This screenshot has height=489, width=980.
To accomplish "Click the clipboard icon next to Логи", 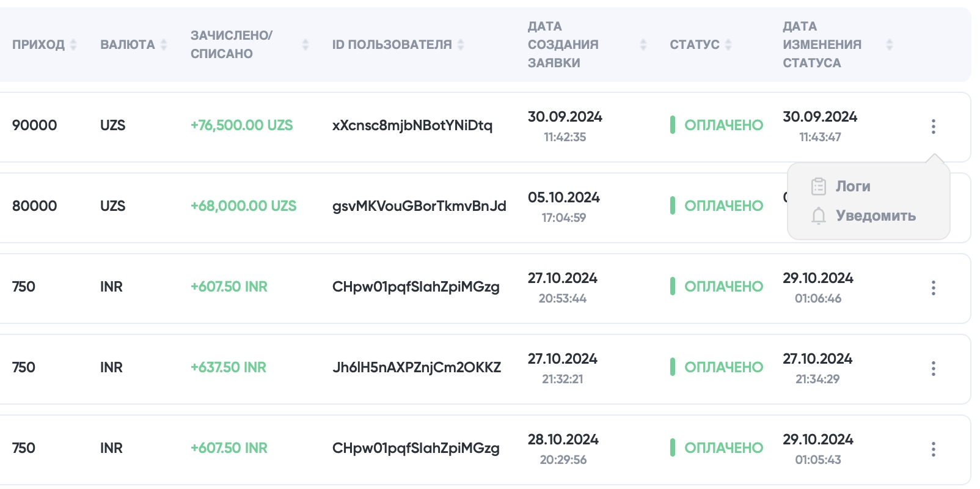I will pos(819,186).
